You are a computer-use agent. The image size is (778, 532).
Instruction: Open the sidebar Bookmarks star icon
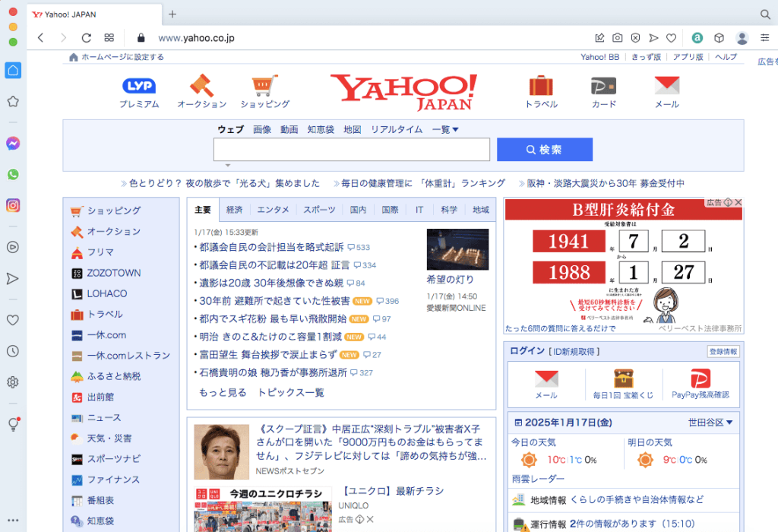[x=13, y=101]
